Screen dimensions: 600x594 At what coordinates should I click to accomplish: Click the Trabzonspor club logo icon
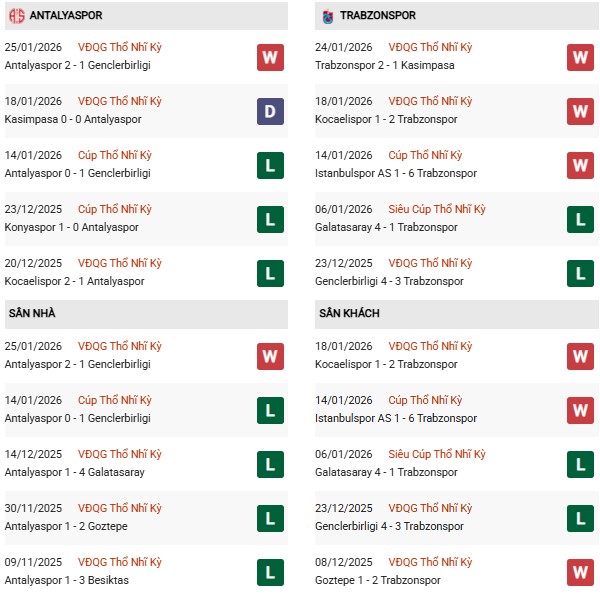pyautogui.click(x=327, y=16)
